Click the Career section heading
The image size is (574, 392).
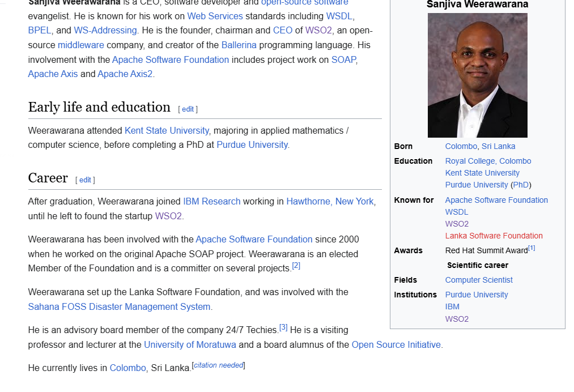pyautogui.click(x=48, y=178)
